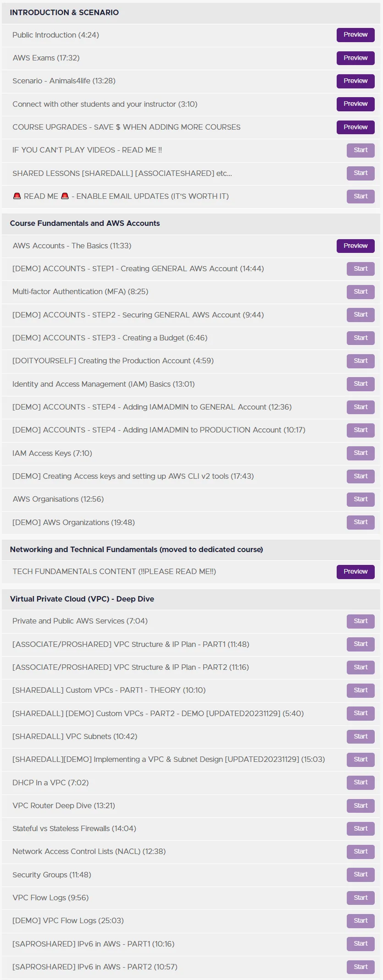
Task: Start Network Access Control Lists (NACL) lesson
Action: point(361,852)
